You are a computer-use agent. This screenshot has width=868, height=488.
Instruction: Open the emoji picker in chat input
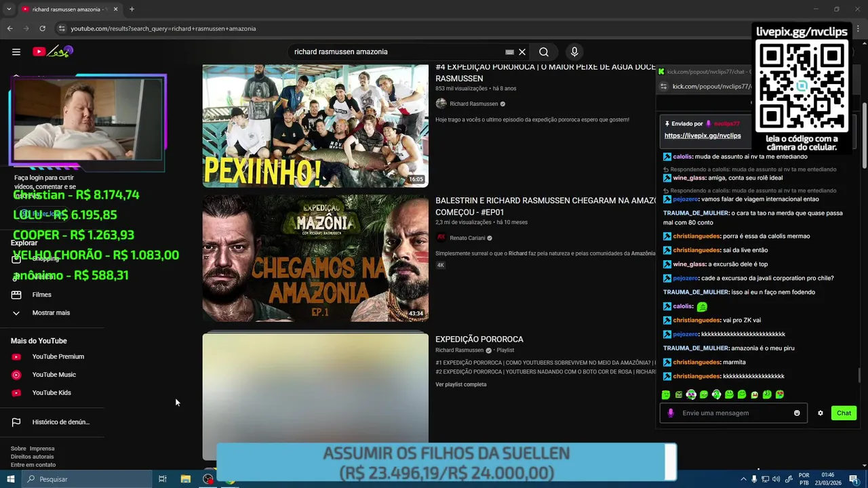[x=797, y=413]
